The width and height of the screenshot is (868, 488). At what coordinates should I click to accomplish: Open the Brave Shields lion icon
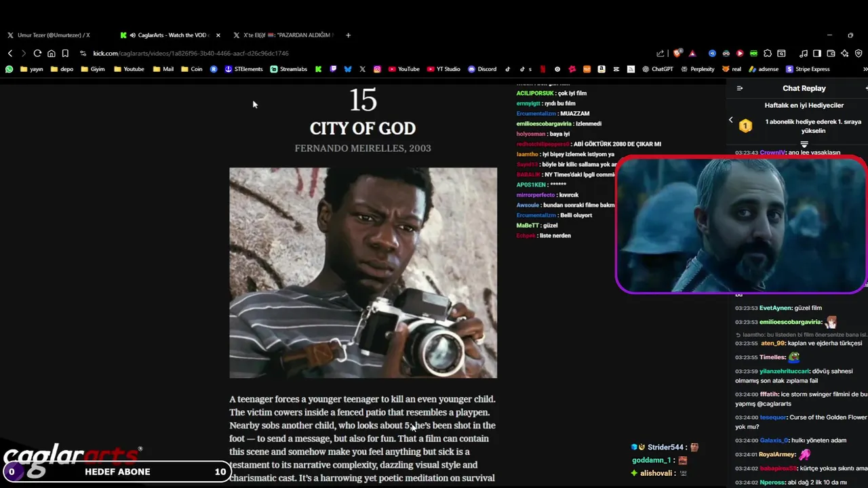pyautogui.click(x=677, y=53)
